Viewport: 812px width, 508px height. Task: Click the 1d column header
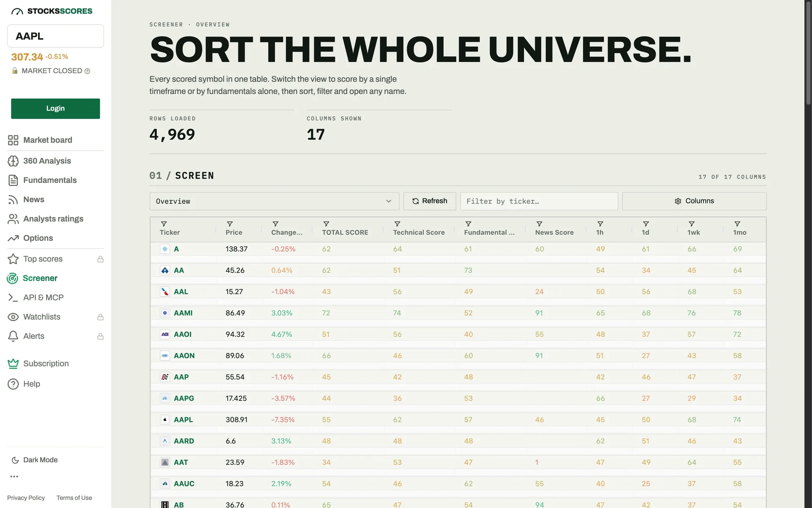pos(645,232)
